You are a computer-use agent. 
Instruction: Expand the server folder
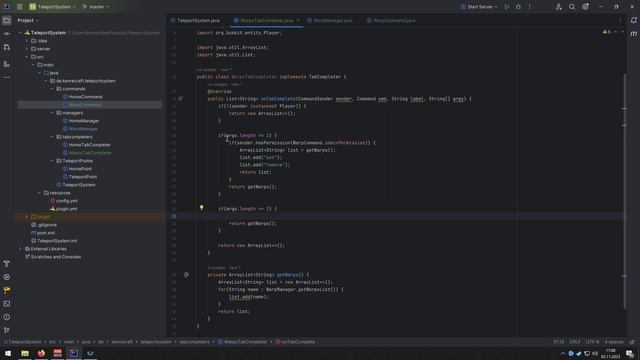[x=27, y=49]
